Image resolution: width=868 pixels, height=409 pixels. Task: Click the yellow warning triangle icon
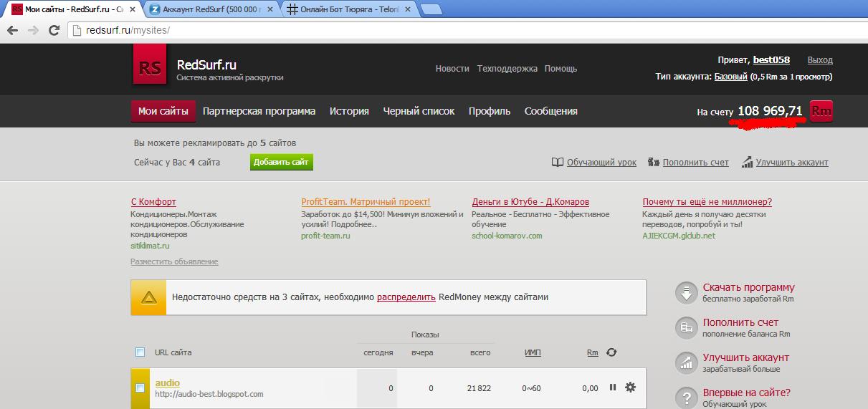click(x=148, y=297)
